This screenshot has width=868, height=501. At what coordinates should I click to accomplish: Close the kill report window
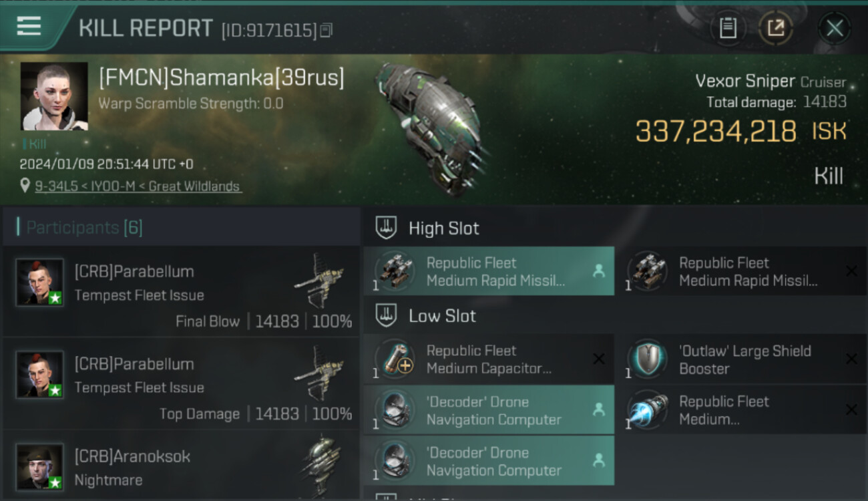(x=835, y=28)
